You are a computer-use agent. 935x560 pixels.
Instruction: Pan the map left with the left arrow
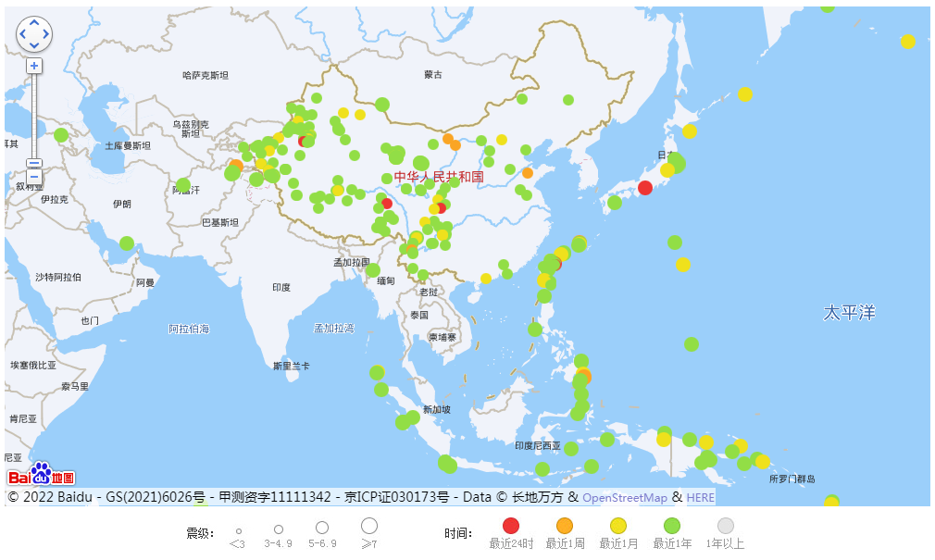click(22, 34)
